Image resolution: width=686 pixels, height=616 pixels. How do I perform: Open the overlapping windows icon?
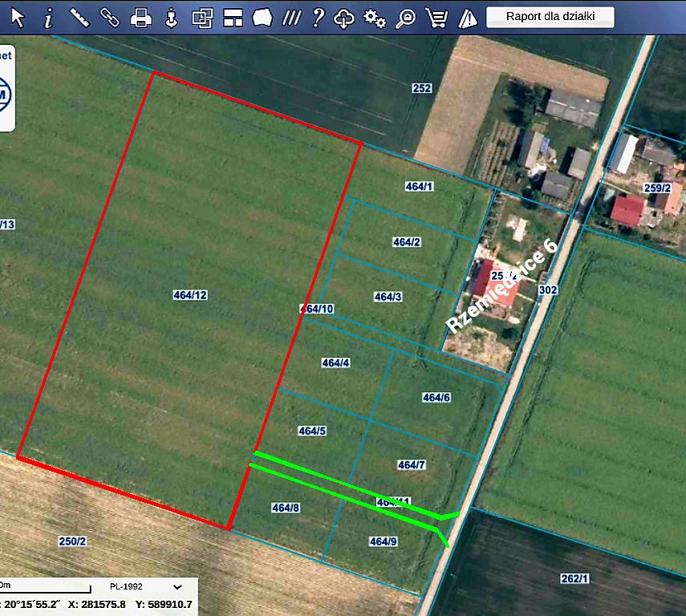tap(202, 18)
